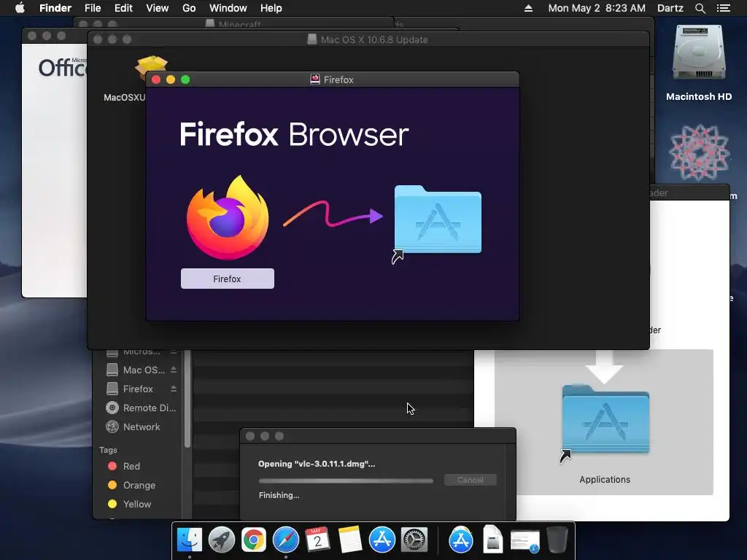Eject the Mac OS volume in sidebar
Image resolution: width=747 pixels, height=560 pixels.
pyautogui.click(x=174, y=370)
